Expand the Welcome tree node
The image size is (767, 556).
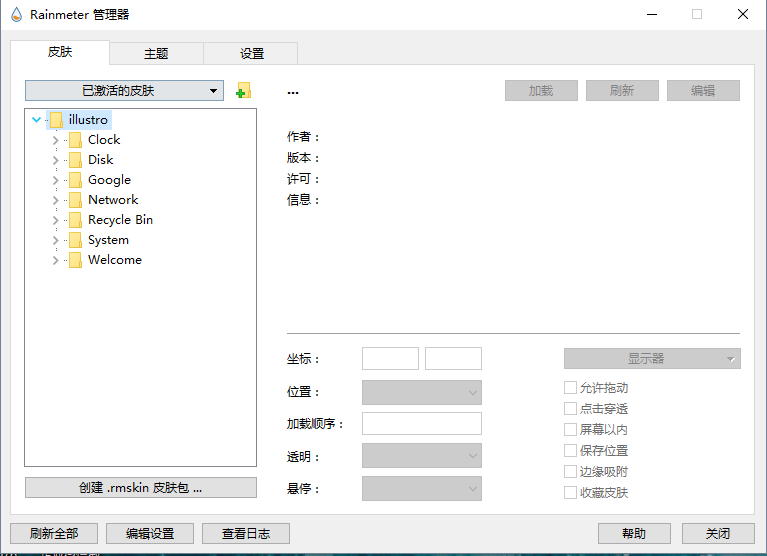tap(55, 260)
